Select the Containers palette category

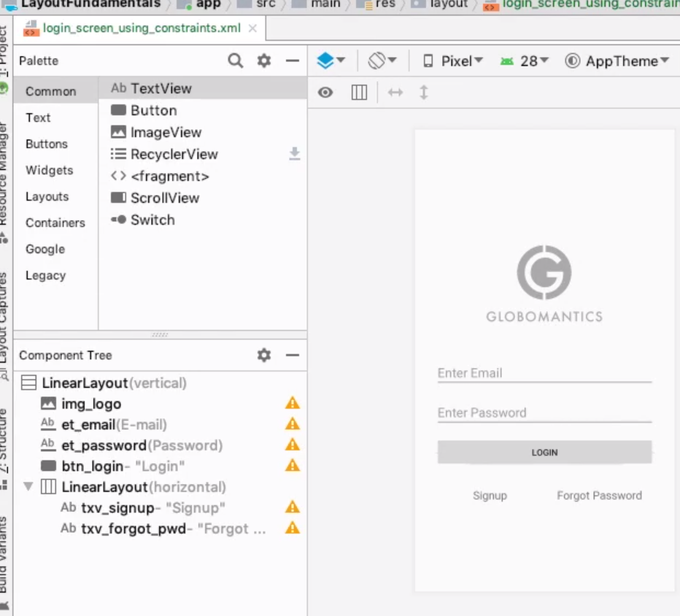pyautogui.click(x=55, y=223)
